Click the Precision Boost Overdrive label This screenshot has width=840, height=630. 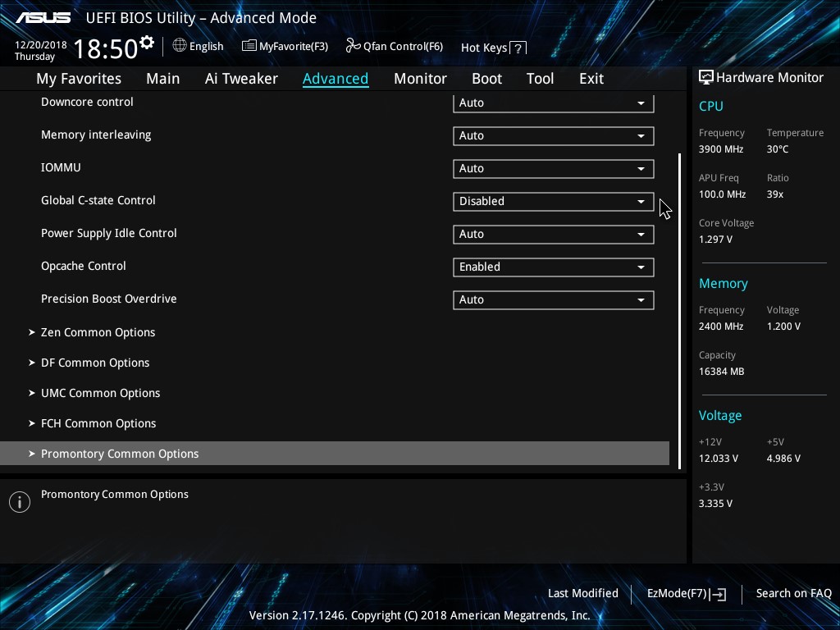pyautogui.click(x=109, y=299)
